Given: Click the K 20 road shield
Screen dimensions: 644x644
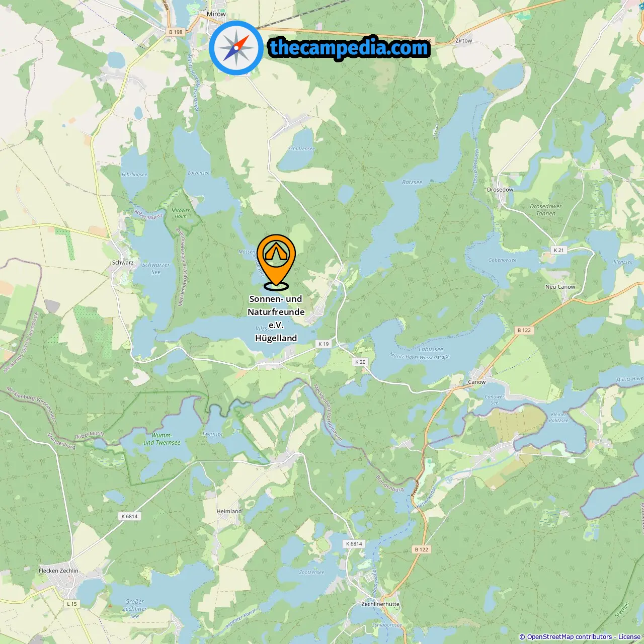Looking at the screenshot, I should [360, 362].
